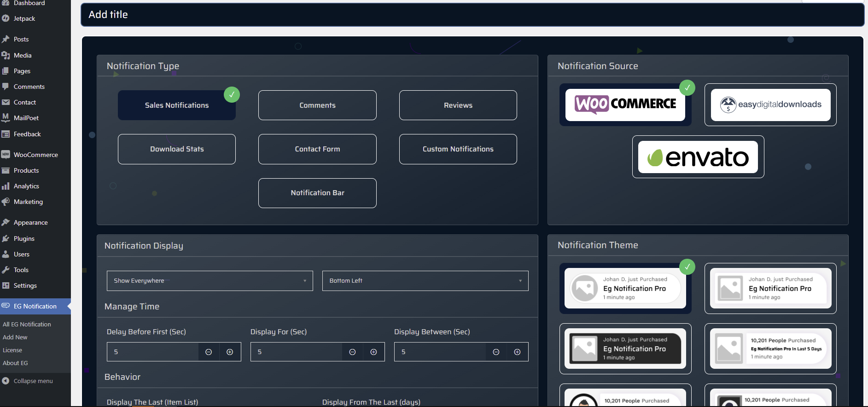Open the Show Everywhere dropdown

pos(210,281)
